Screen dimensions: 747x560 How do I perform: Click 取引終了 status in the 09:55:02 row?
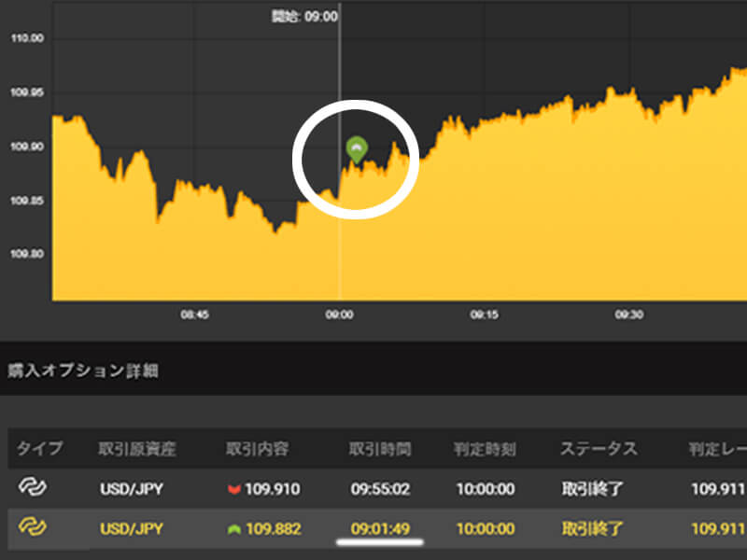click(x=593, y=489)
